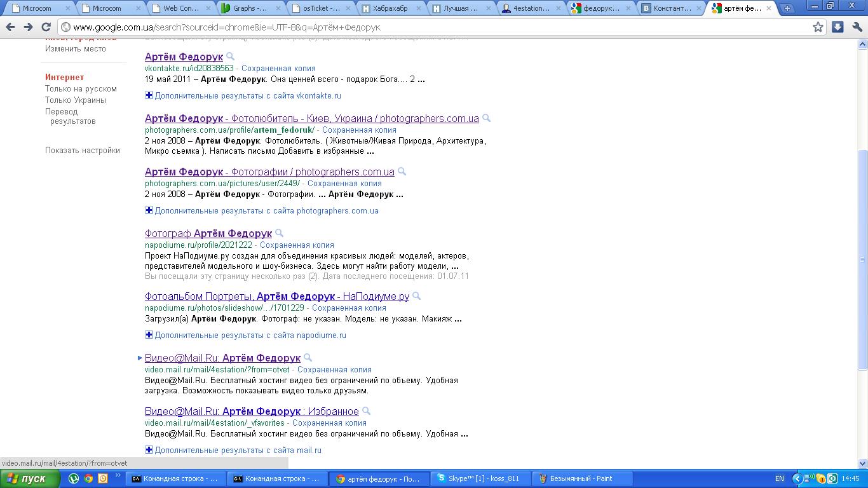The height and width of the screenshot is (488, 868).
Task: Close the Константин vkontakte tab
Action: click(698, 9)
